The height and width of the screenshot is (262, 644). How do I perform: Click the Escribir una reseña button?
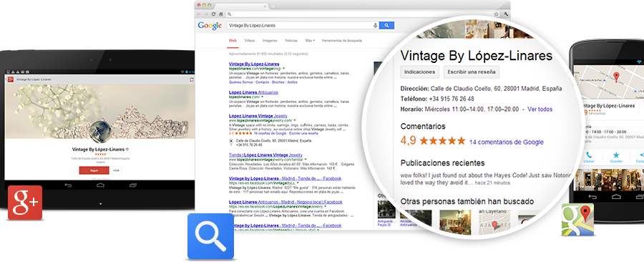pyautogui.click(x=471, y=72)
